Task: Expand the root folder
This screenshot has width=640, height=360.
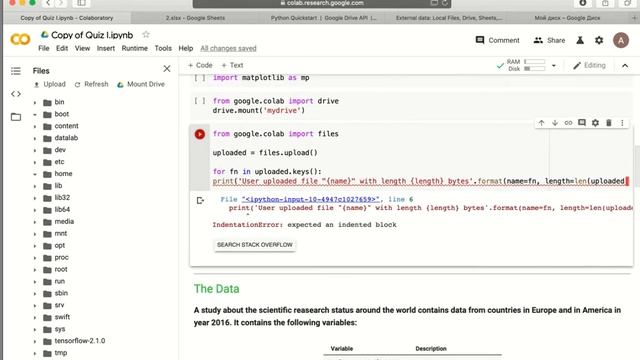Action: point(35,270)
